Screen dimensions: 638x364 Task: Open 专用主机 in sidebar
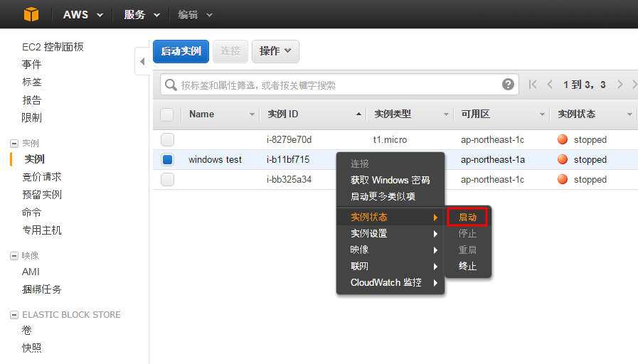point(42,230)
